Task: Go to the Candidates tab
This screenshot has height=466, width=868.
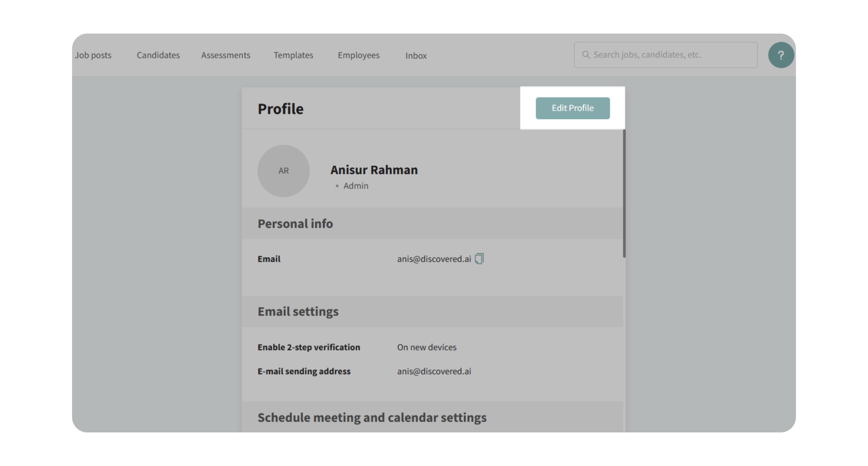Action: point(158,55)
